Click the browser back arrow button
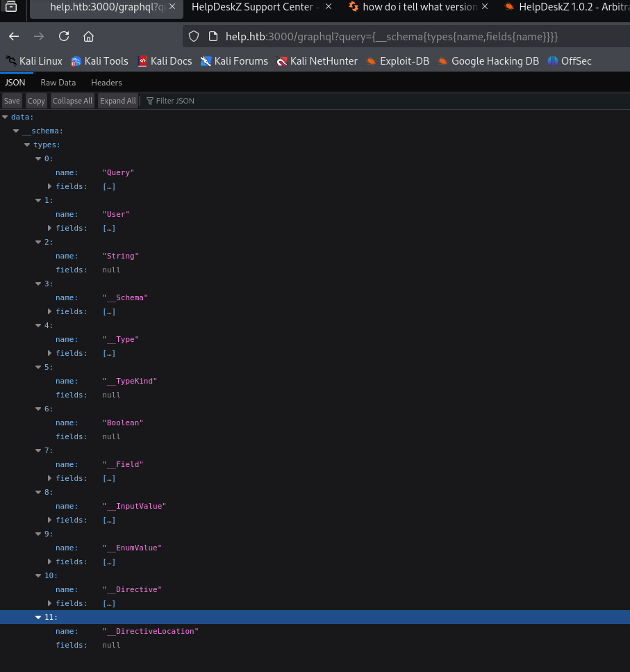 click(x=14, y=36)
